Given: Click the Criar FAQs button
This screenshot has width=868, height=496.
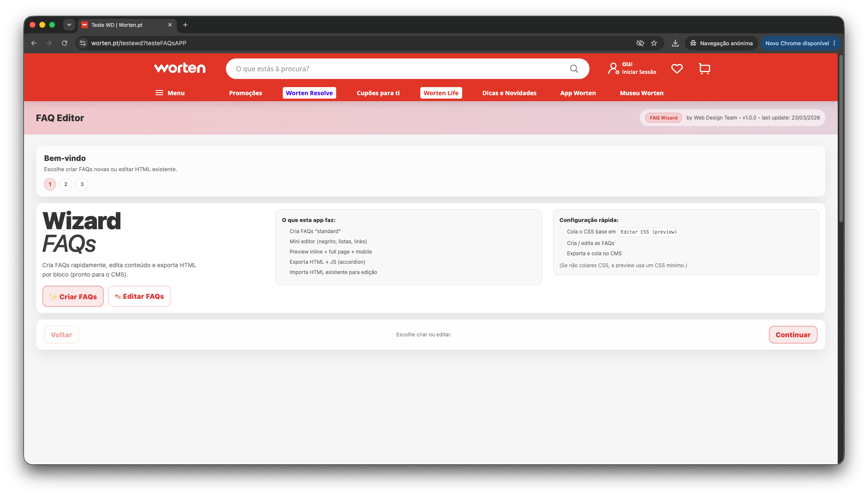Looking at the screenshot, I should [x=73, y=296].
